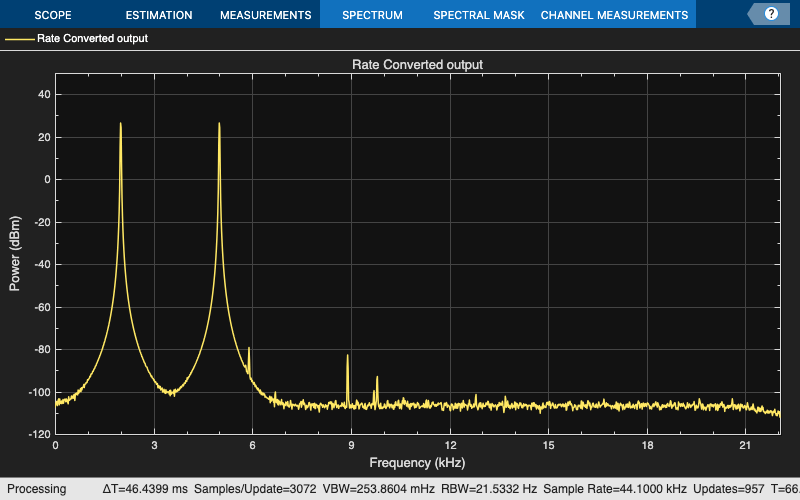Click the ΔT=46.4399 ms status entry

coord(145,489)
